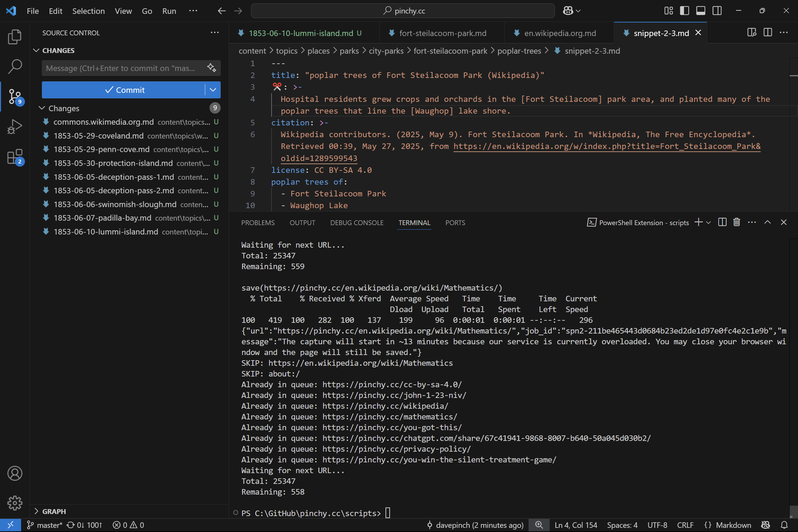This screenshot has height=532, width=798.
Task: Open Source Control views and more actions
Action: (x=215, y=33)
